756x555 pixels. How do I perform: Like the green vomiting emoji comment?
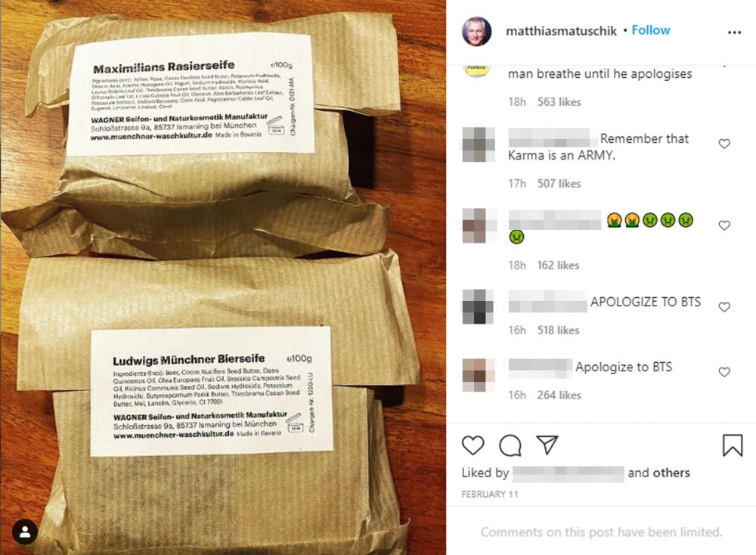[724, 225]
